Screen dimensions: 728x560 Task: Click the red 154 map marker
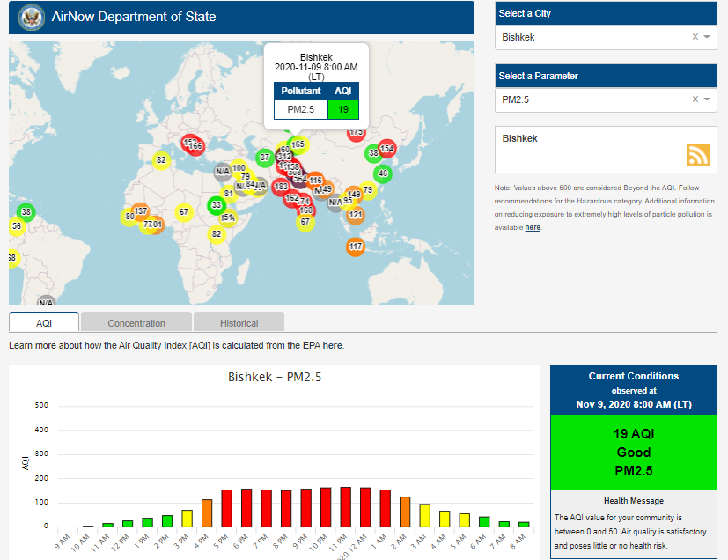pos(386,149)
